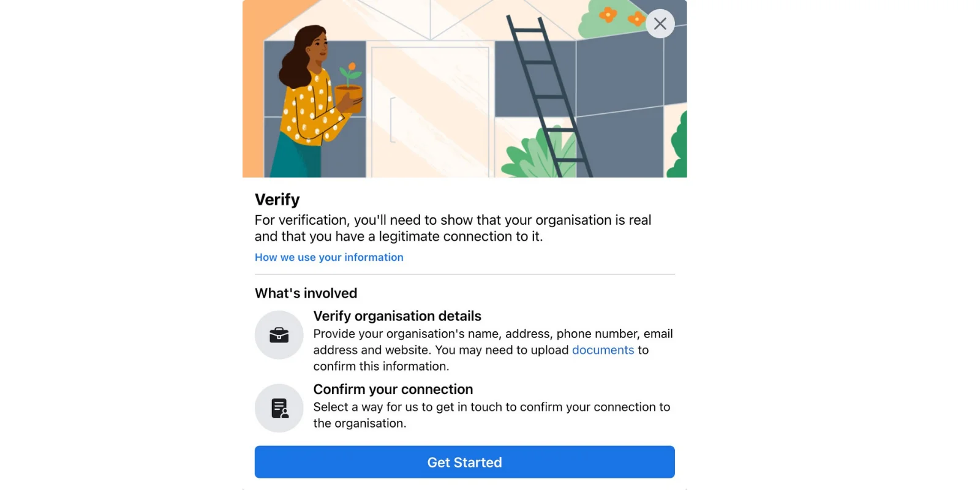Click the Confirm your connection heading
This screenshot has width=980, height=490.
[393, 390]
